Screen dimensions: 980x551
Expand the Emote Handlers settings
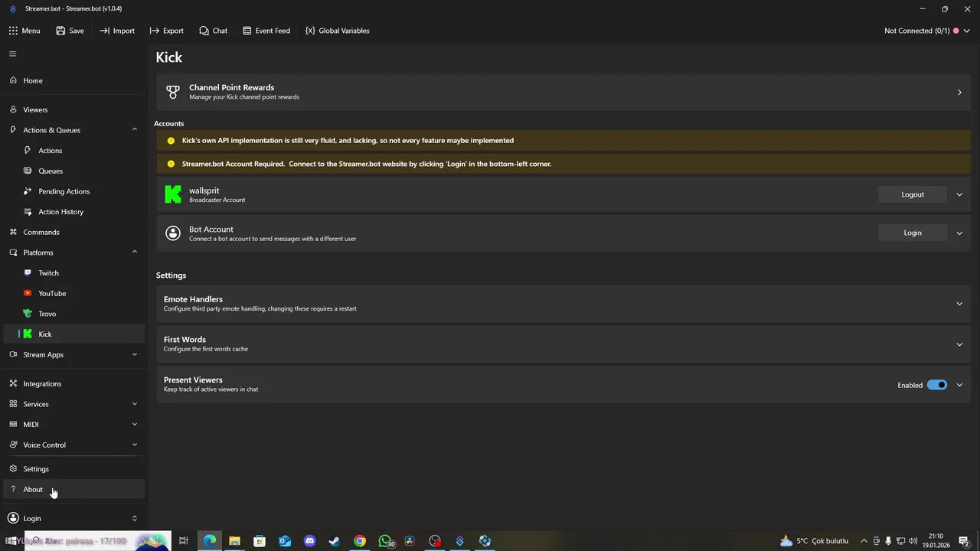(x=959, y=304)
